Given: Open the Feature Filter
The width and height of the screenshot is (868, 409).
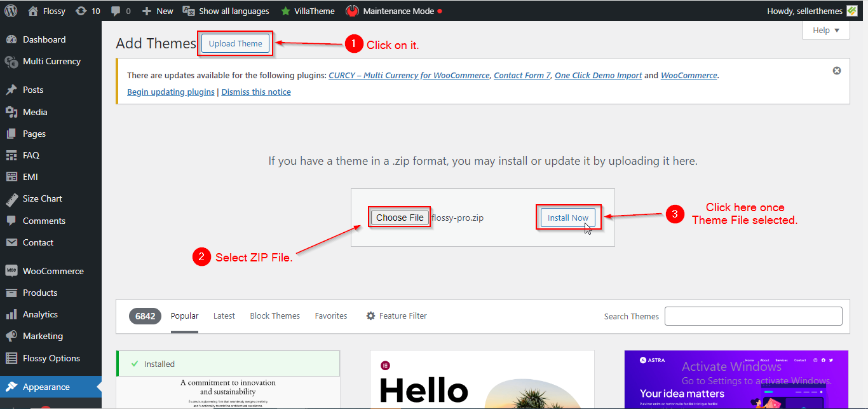Looking at the screenshot, I should (397, 315).
